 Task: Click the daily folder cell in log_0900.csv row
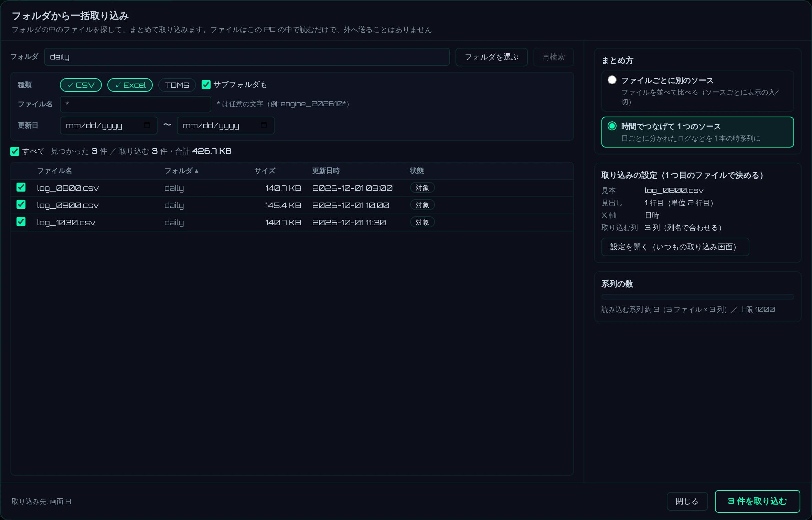coord(174,206)
